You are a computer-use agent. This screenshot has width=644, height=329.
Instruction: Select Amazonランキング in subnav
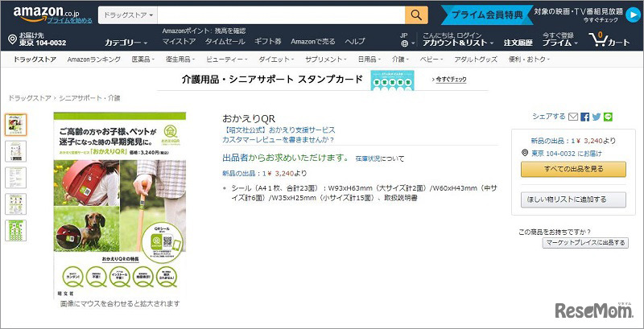pyautogui.click(x=94, y=60)
